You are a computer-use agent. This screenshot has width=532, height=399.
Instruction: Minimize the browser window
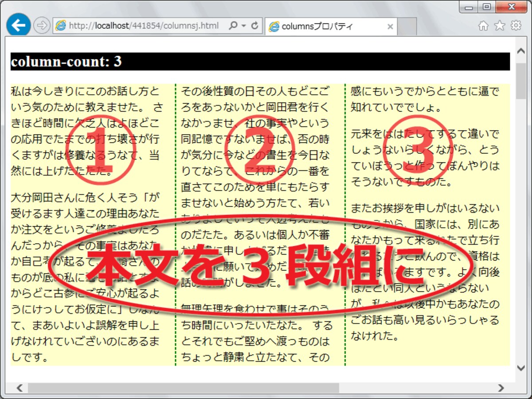coord(469,8)
